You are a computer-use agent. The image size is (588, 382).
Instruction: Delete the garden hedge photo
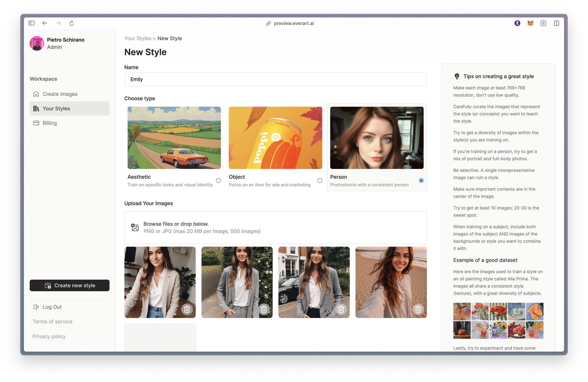coord(264,309)
